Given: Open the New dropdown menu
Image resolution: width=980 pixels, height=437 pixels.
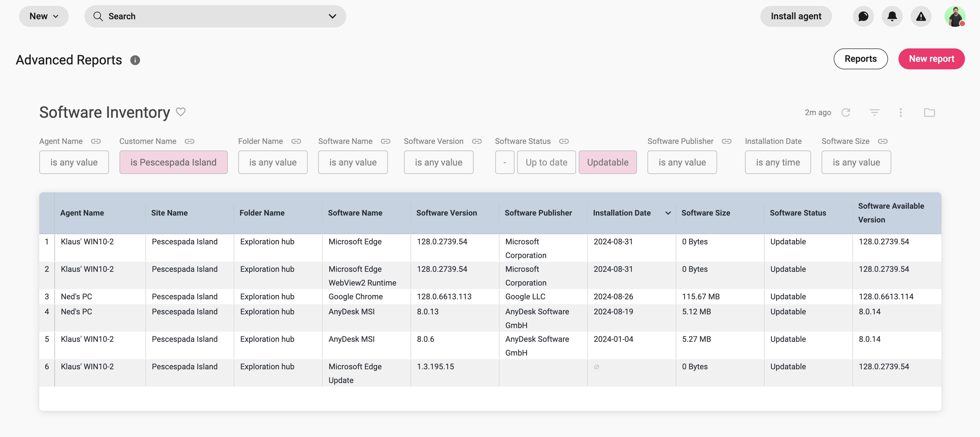Looking at the screenshot, I should 44,16.
